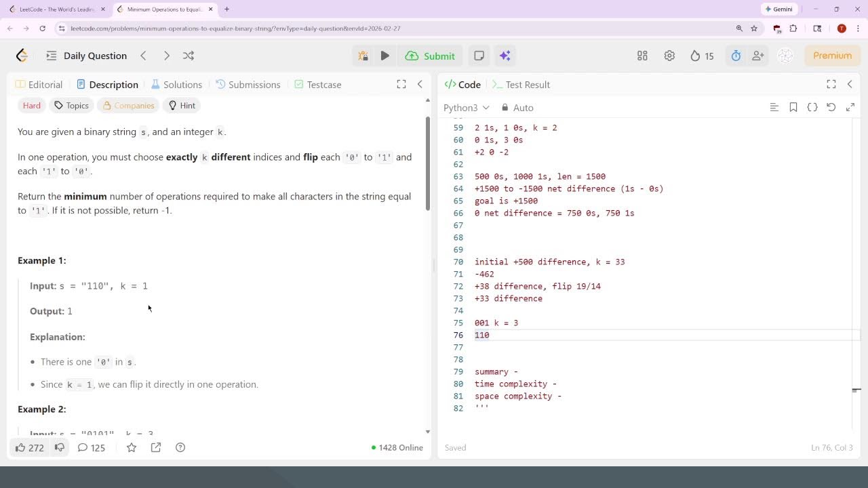
Task: Dislike the problem thumbs down
Action: pos(60,447)
